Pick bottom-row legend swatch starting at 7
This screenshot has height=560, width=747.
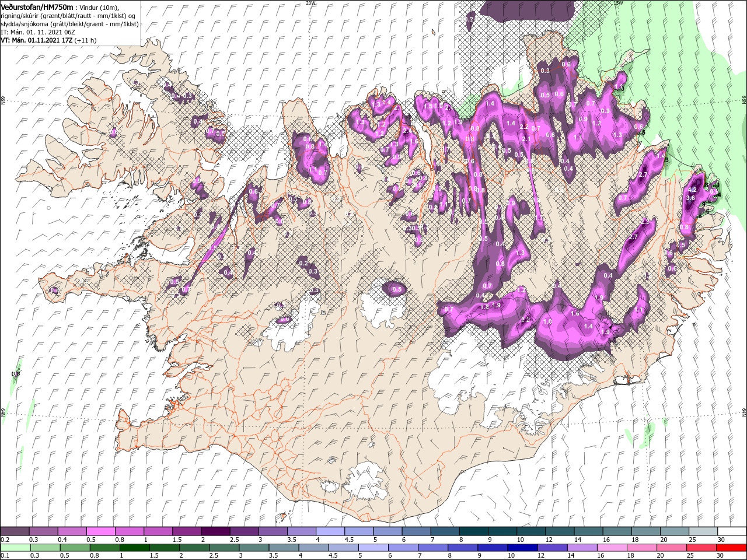pyautogui.click(x=432, y=548)
